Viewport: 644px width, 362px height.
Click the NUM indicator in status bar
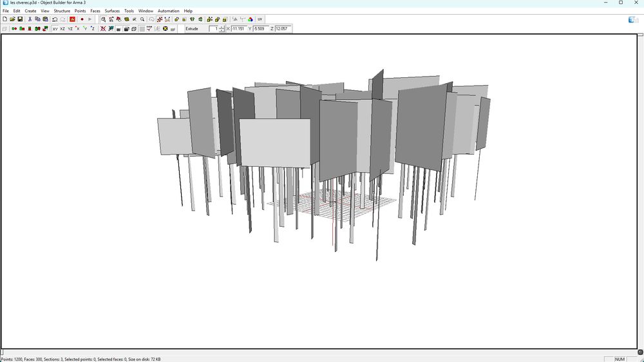click(x=620, y=359)
